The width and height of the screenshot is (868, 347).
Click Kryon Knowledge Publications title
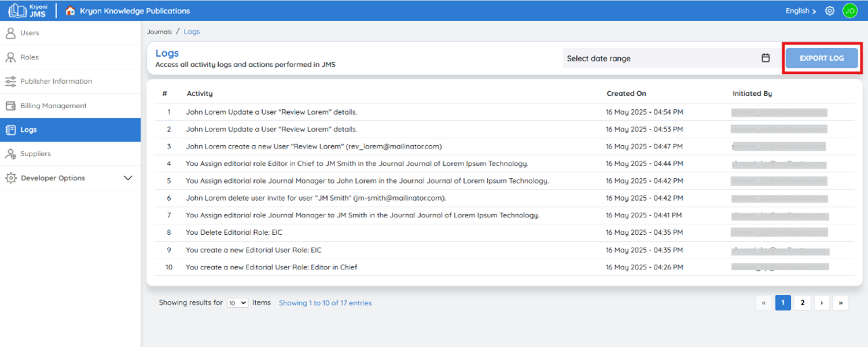(134, 11)
